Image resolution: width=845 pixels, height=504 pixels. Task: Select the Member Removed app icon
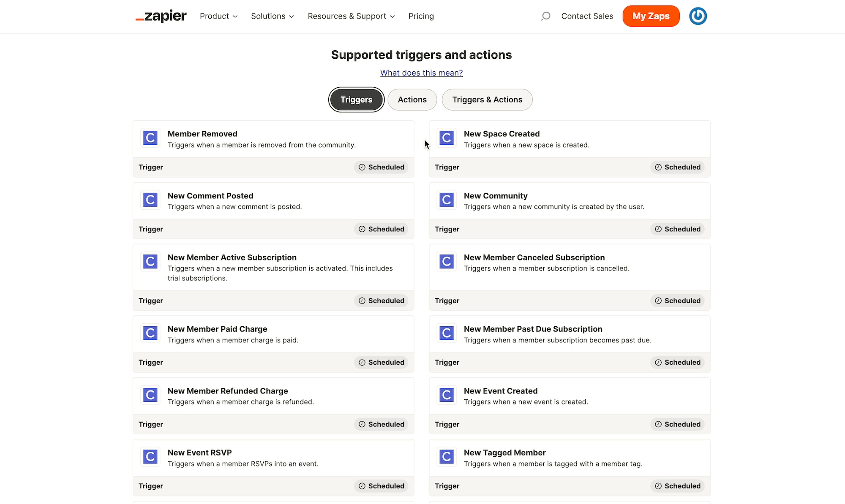tap(150, 138)
